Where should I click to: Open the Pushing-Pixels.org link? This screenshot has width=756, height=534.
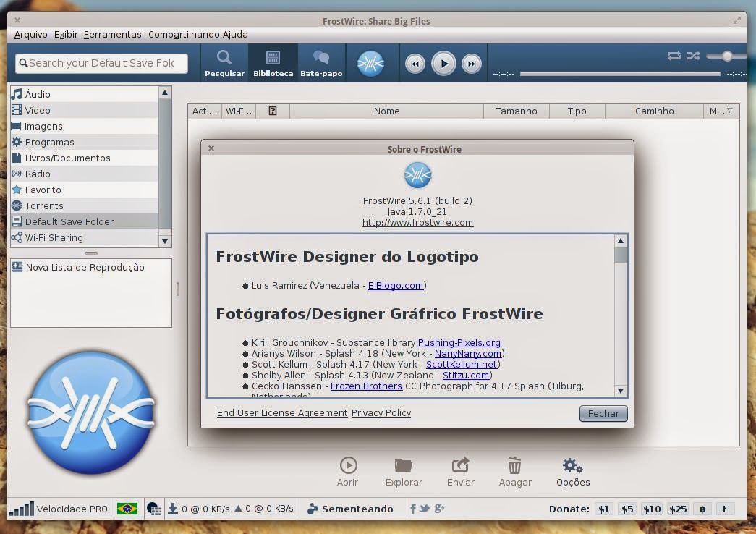click(459, 342)
